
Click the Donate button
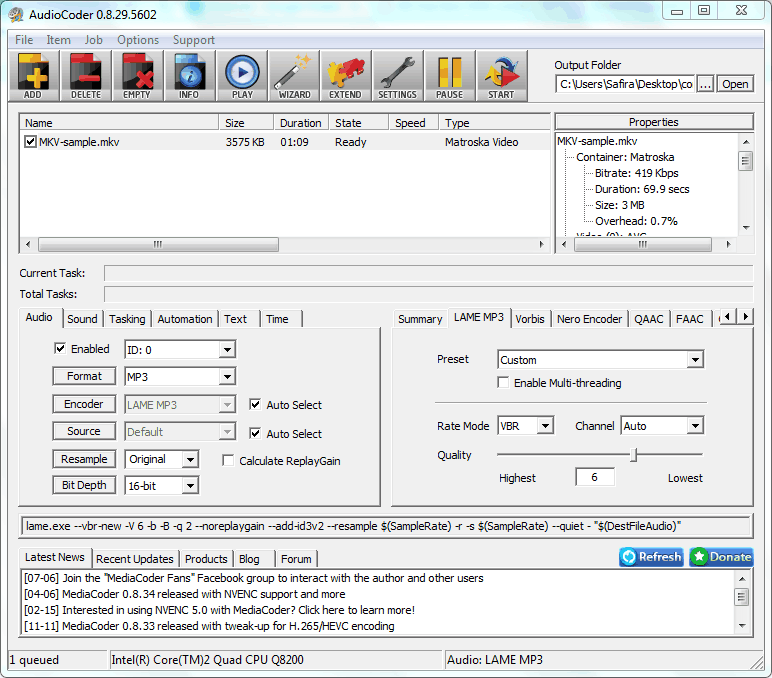pyautogui.click(x=721, y=557)
